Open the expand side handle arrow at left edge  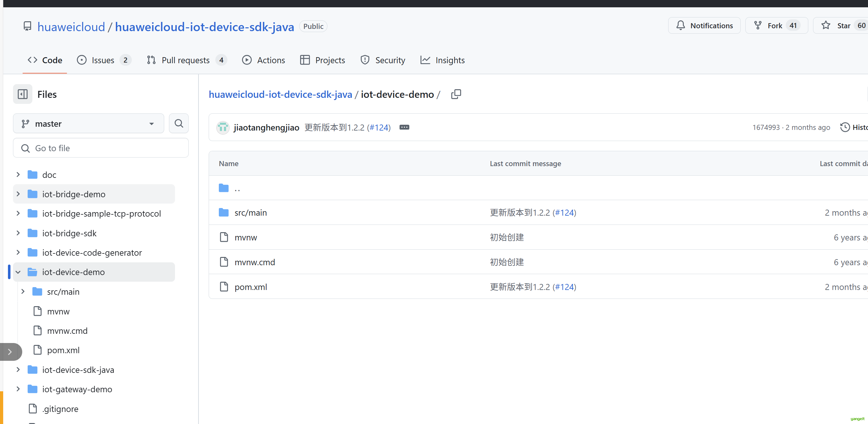point(10,352)
